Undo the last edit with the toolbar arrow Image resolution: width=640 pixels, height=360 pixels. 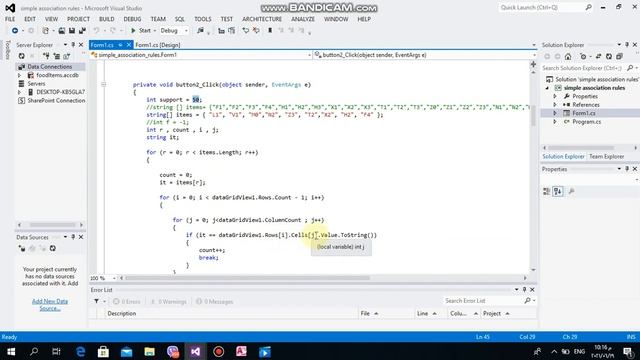[x=96, y=31]
